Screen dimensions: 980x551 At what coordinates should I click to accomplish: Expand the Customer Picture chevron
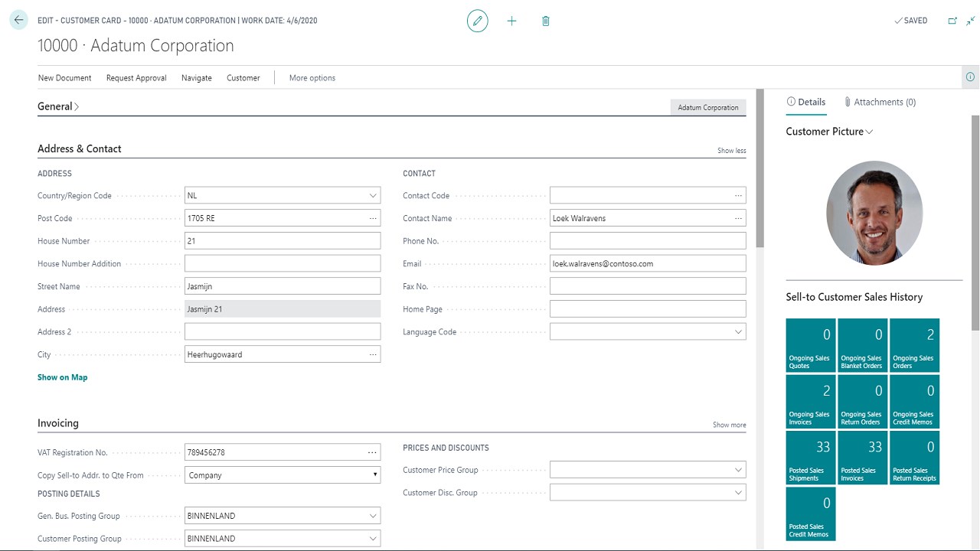(870, 132)
